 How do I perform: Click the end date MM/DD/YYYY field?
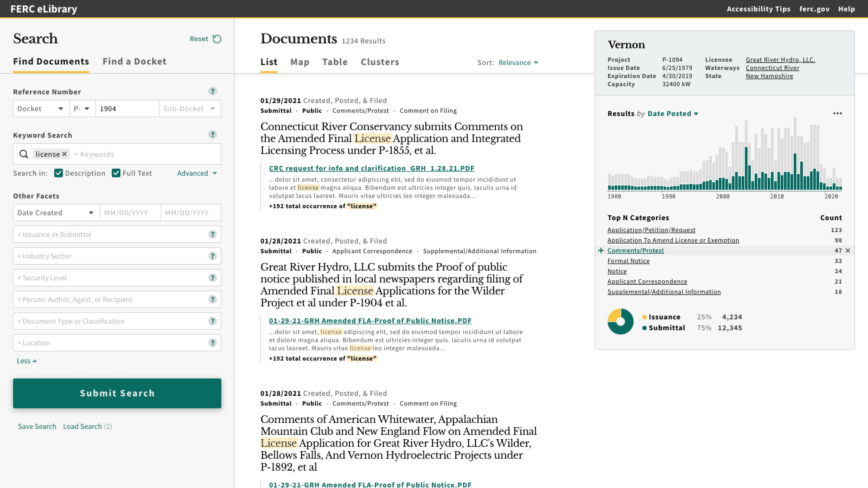(191, 213)
